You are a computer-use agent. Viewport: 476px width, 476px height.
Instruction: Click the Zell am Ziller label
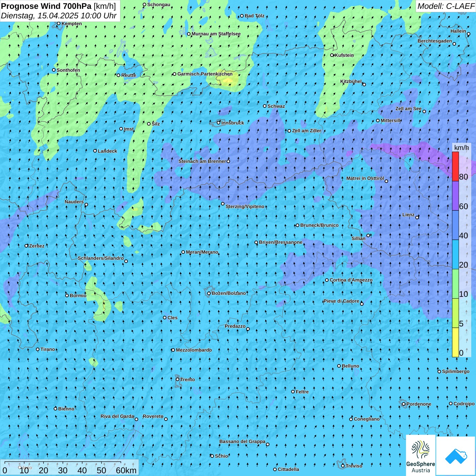coord(306,131)
